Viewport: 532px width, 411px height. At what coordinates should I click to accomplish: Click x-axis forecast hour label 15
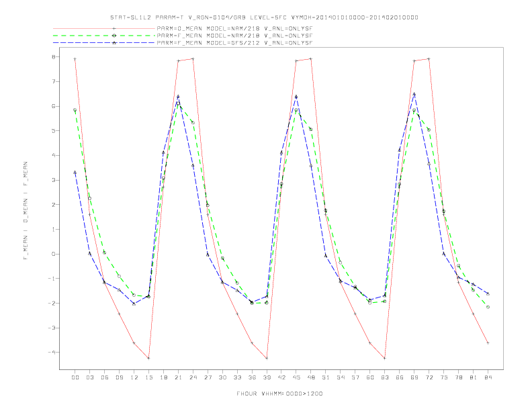click(x=148, y=377)
